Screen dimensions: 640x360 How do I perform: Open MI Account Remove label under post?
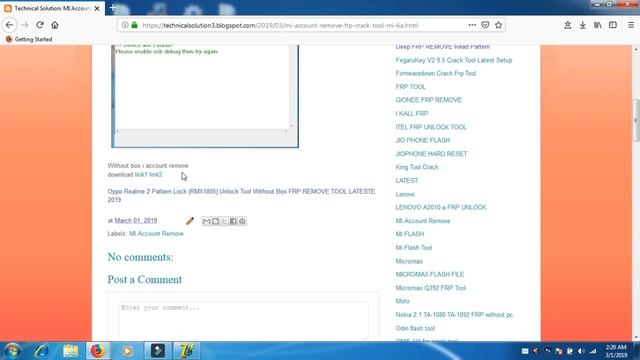point(156,233)
